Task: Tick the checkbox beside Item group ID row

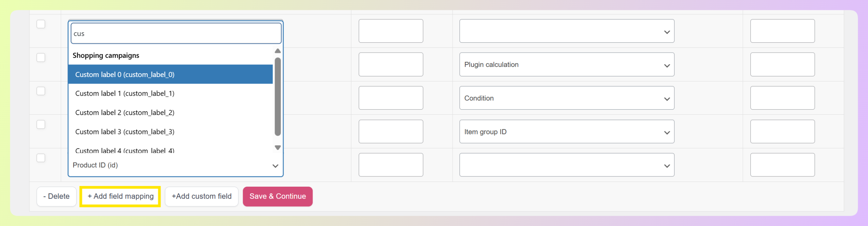Action: [x=41, y=125]
